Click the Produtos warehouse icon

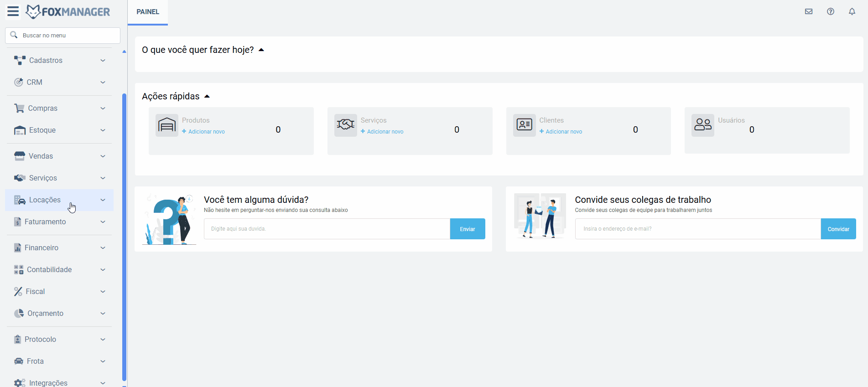click(167, 125)
